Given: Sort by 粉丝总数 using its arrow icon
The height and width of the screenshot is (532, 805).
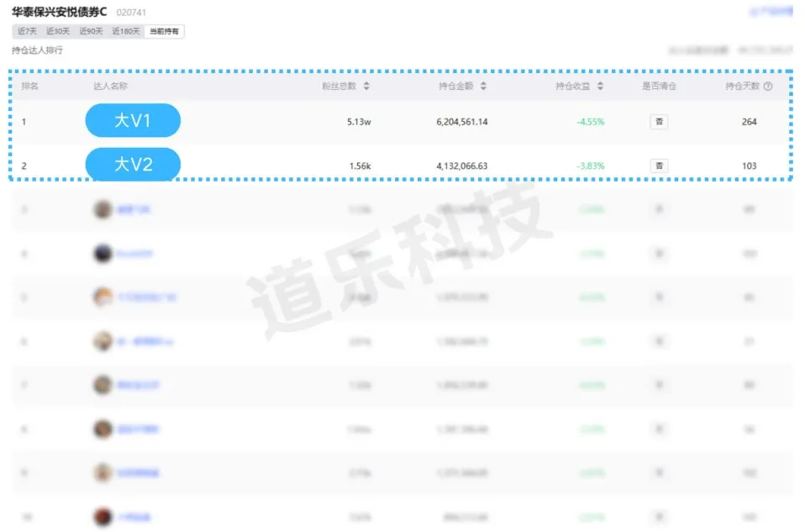Looking at the screenshot, I should tap(366, 87).
